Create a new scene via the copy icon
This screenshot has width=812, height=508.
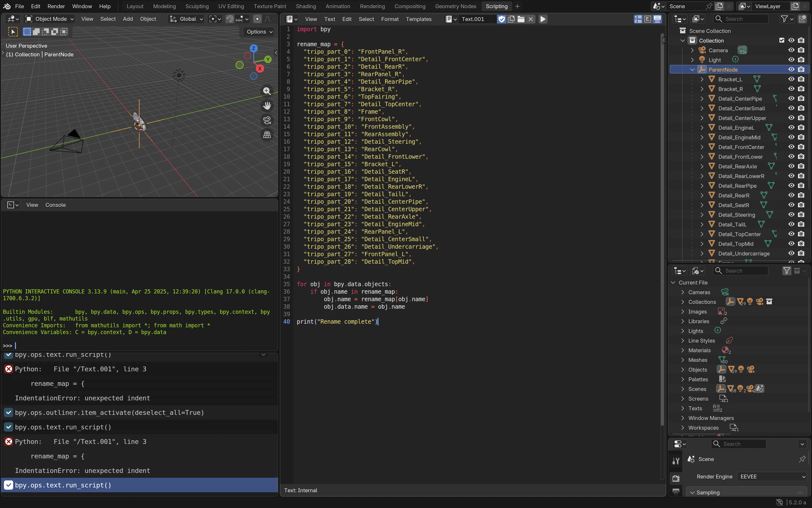coord(719,6)
